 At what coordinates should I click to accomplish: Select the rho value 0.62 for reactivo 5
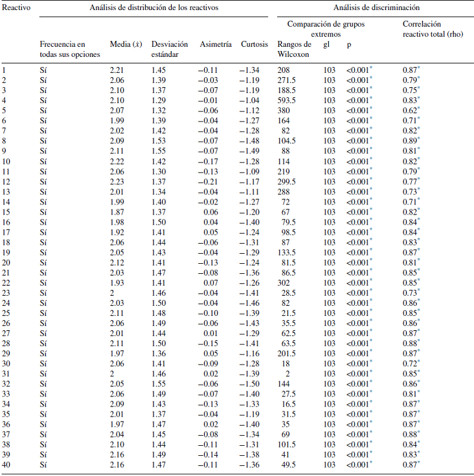click(x=410, y=110)
